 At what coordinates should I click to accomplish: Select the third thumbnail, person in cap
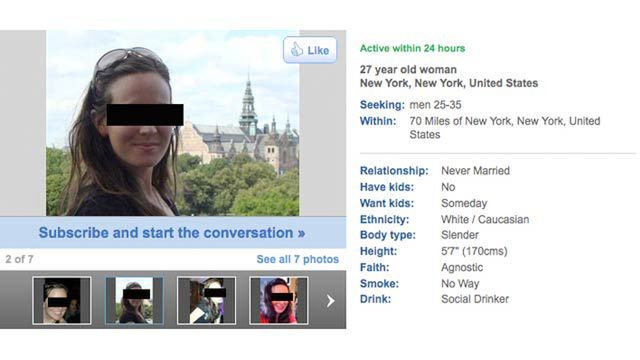tap(207, 301)
